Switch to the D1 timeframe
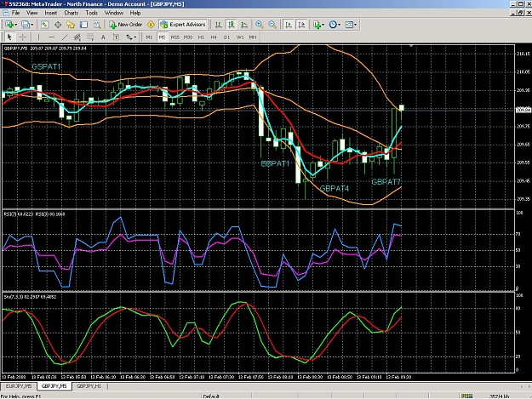Screen dimensions: 532x399 226,37
